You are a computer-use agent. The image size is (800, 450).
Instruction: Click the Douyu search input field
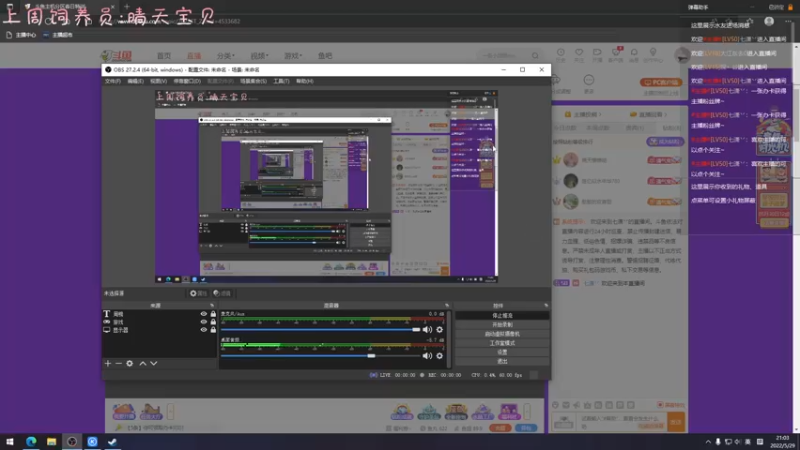(503, 56)
